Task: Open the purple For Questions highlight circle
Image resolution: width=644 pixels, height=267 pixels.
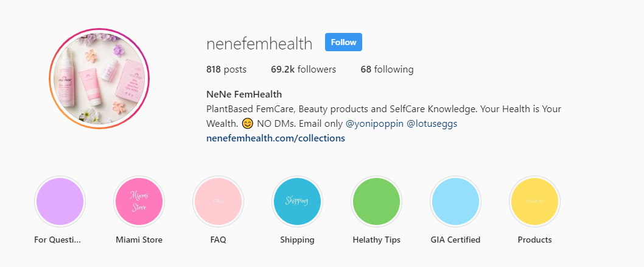Action: (x=60, y=201)
